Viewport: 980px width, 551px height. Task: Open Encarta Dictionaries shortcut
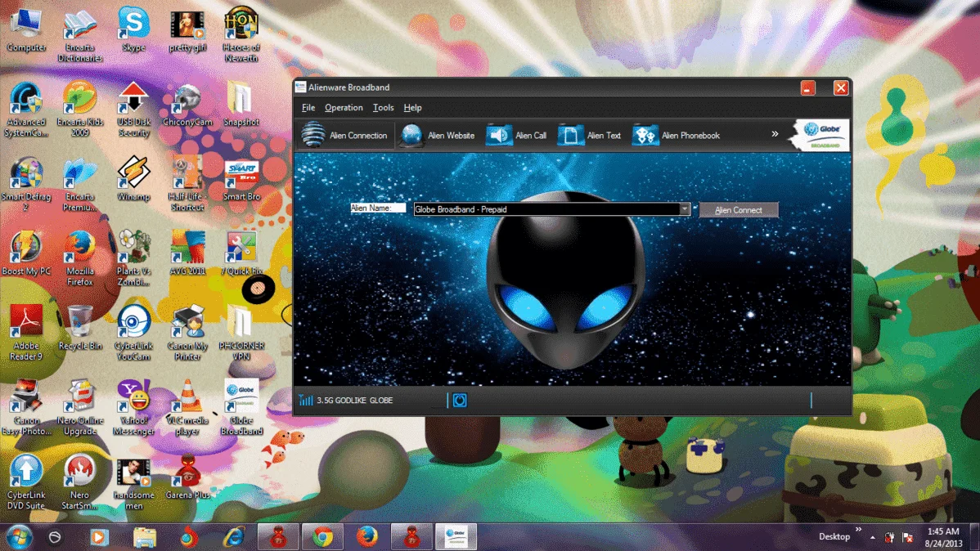pyautogui.click(x=80, y=35)
